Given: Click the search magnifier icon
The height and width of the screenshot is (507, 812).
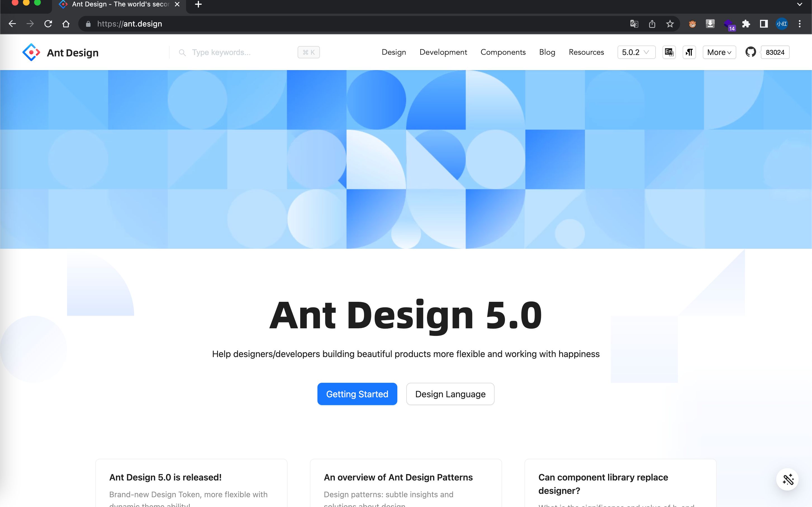Looking at the screenshot, I should [x=182, y=53].
